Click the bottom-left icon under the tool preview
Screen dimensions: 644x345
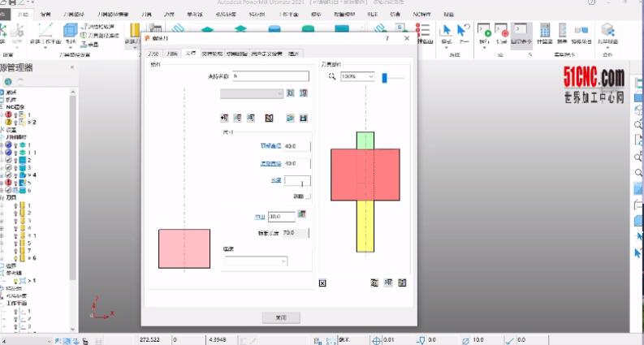tap(322, 282)
